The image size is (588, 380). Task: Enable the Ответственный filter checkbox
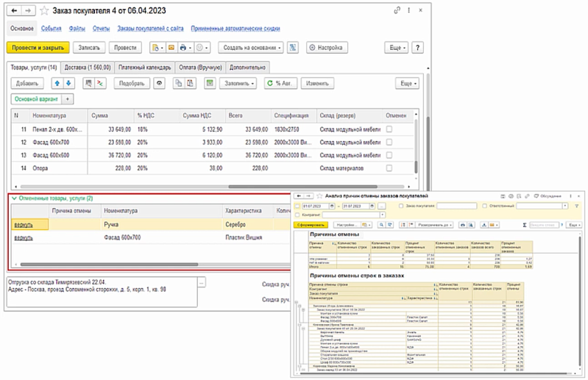coord(484,206)
